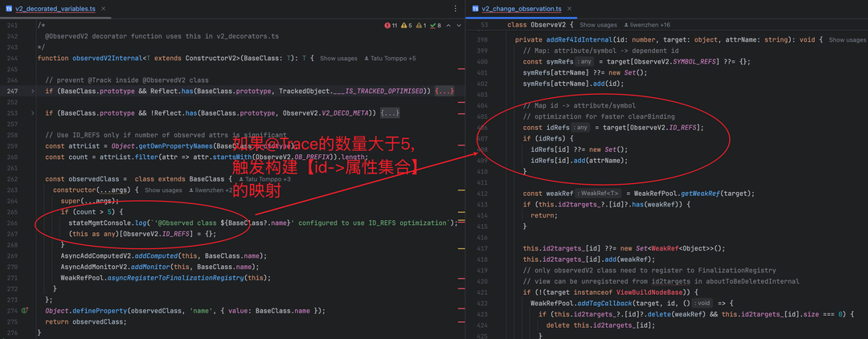Screen dimensions: 868x339
Task: Unfold the red {...} placeholder on line 247
Action: [x=444, y=91]
